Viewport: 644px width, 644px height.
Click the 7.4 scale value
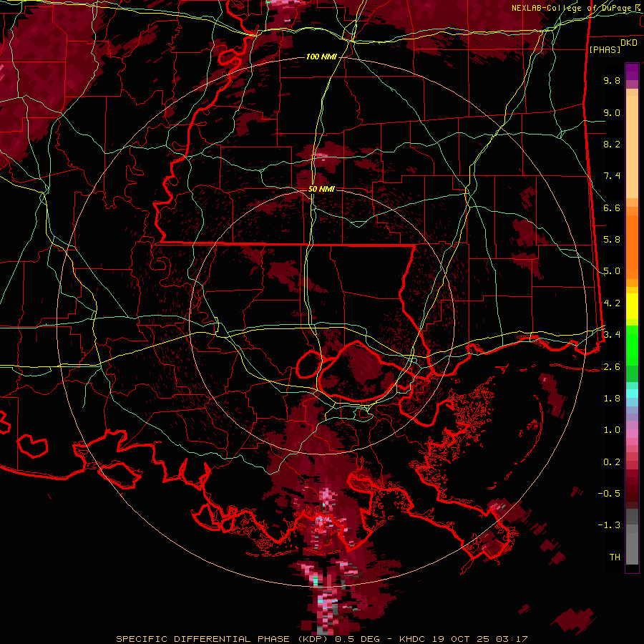612,176
